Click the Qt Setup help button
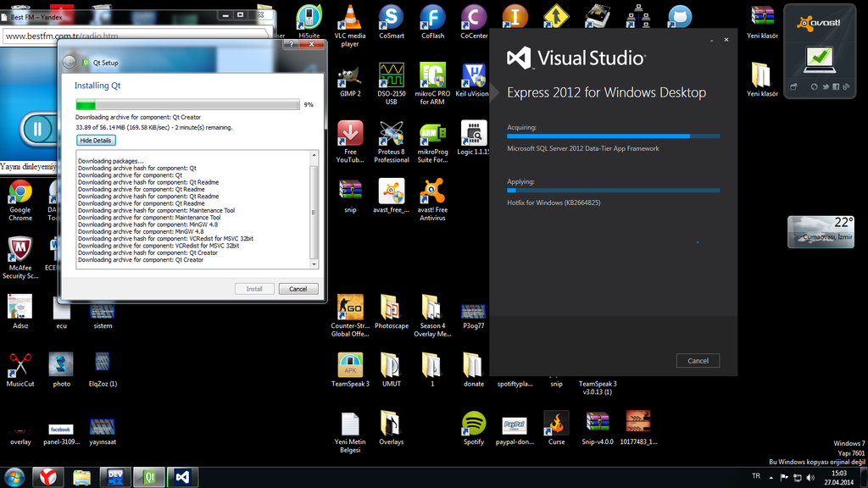 coord(292,44)
